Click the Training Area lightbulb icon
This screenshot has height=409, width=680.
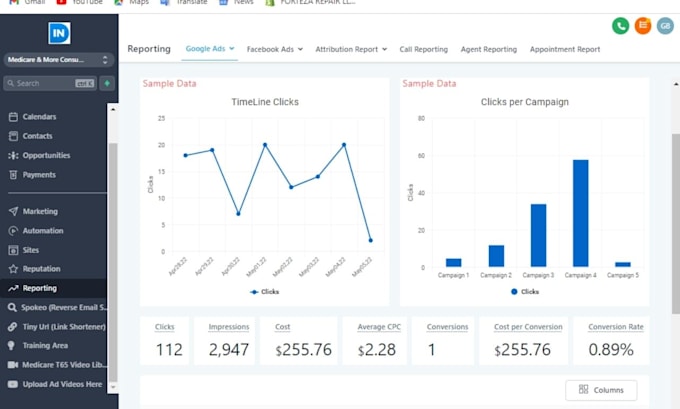click(12, 345)
